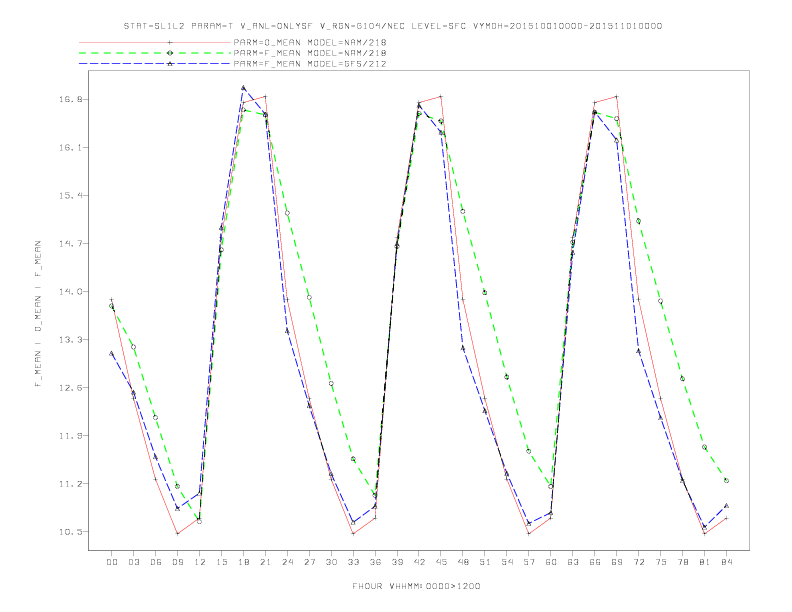Click the vertical axis title F_MEAN | O_MEAN | F_MEAN
The height and width of the screenshot is (612, 792).
[38, 314]
